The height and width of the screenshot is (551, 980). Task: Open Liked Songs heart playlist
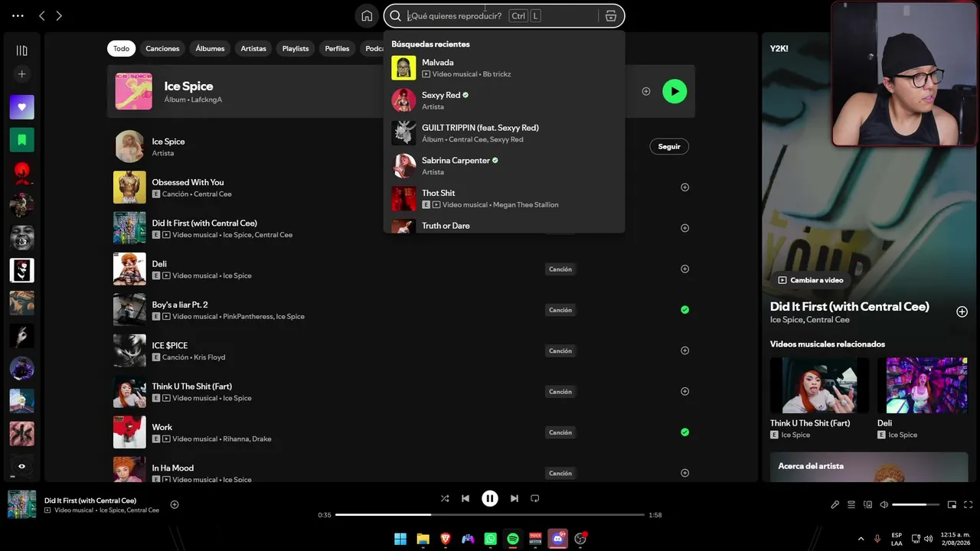tap(21, 107)
